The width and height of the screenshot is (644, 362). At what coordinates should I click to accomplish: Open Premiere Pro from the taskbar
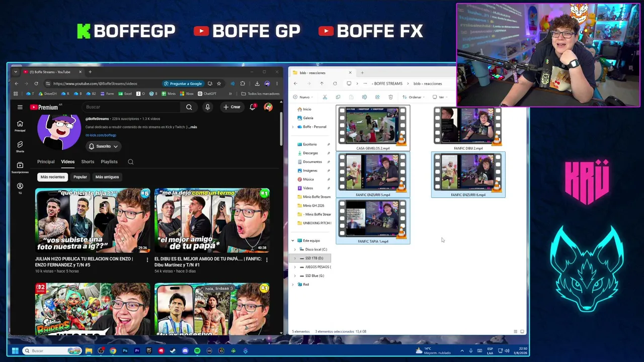pos(137,350)
